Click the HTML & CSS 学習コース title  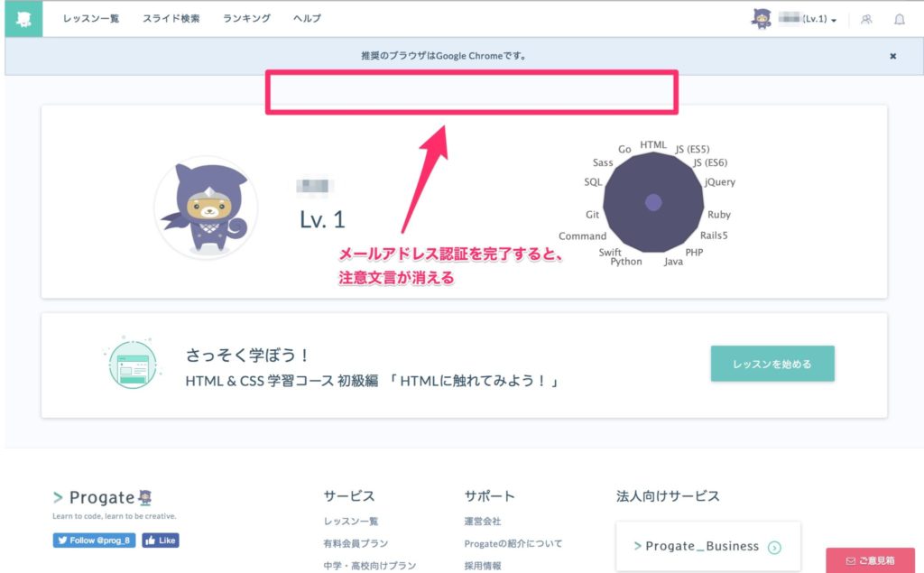371,381
